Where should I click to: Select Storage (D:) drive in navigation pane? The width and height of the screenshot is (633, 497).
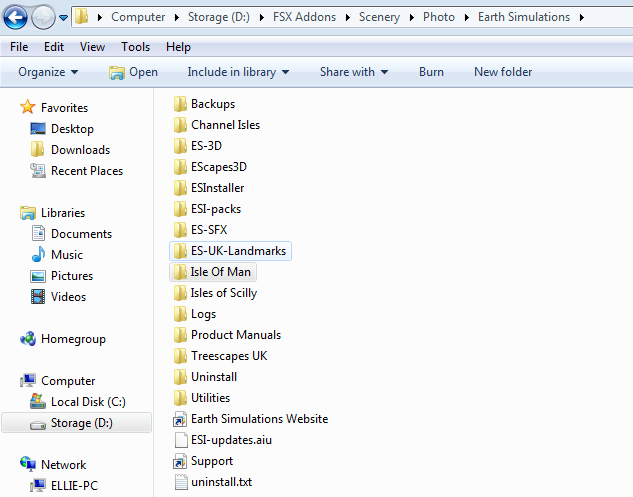point(76,423)
